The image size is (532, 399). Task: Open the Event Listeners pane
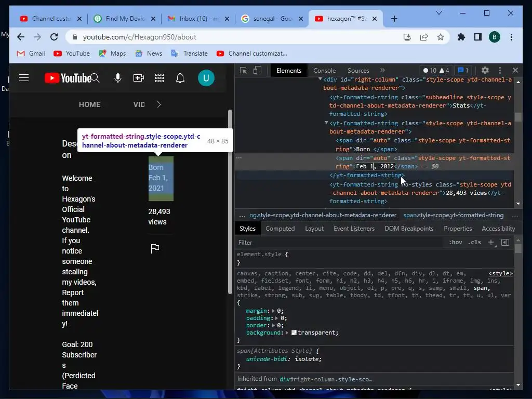[x=354, y=229]
